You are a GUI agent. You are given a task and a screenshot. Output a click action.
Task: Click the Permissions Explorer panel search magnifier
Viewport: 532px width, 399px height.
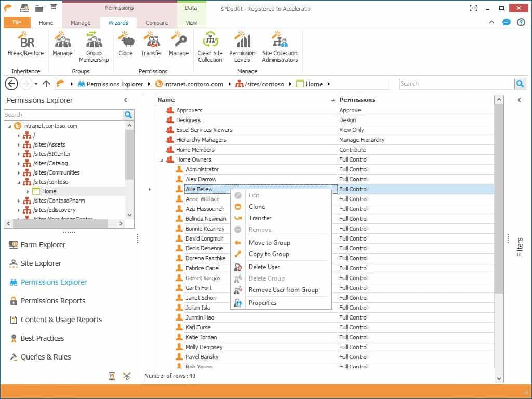coord(128,115)
